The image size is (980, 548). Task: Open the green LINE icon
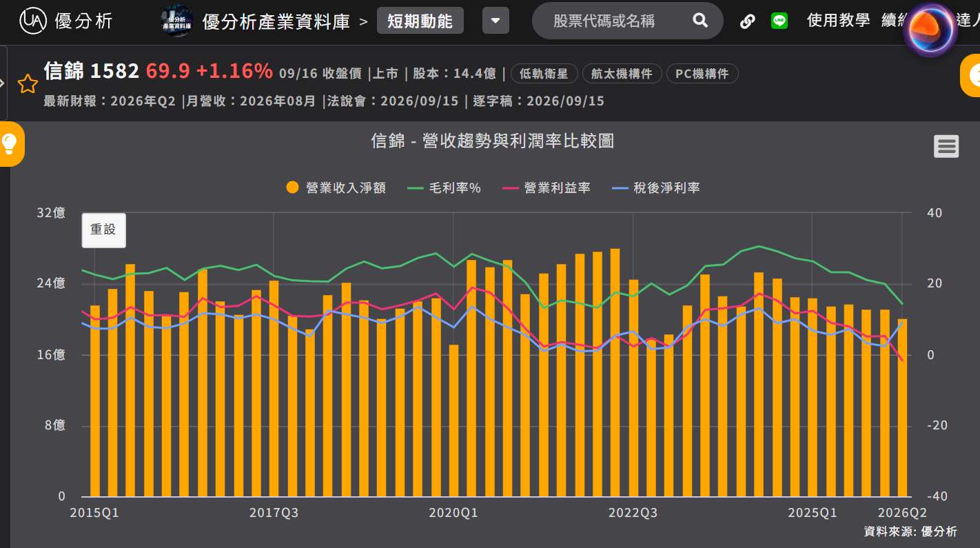tap(779, 21)
